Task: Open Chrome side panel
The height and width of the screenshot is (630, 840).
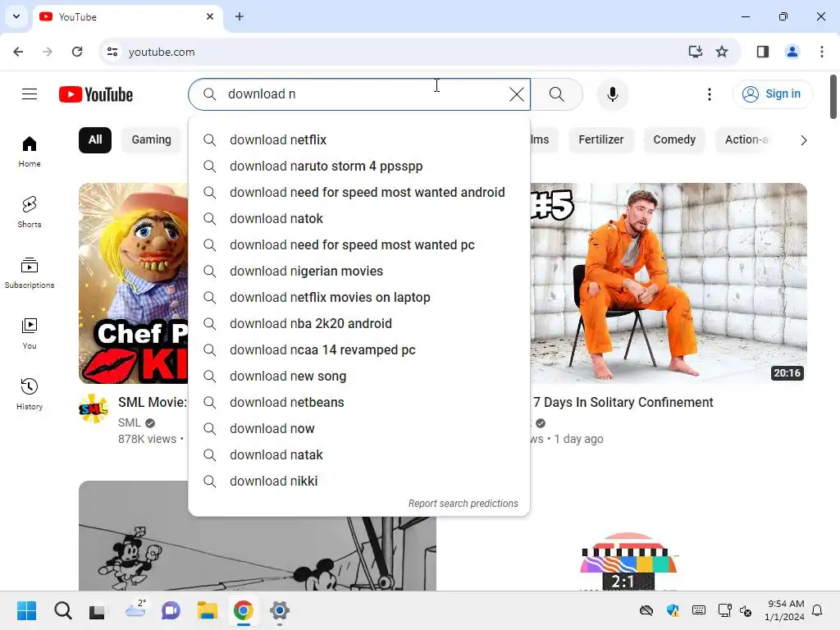Action: pos(763,52)
